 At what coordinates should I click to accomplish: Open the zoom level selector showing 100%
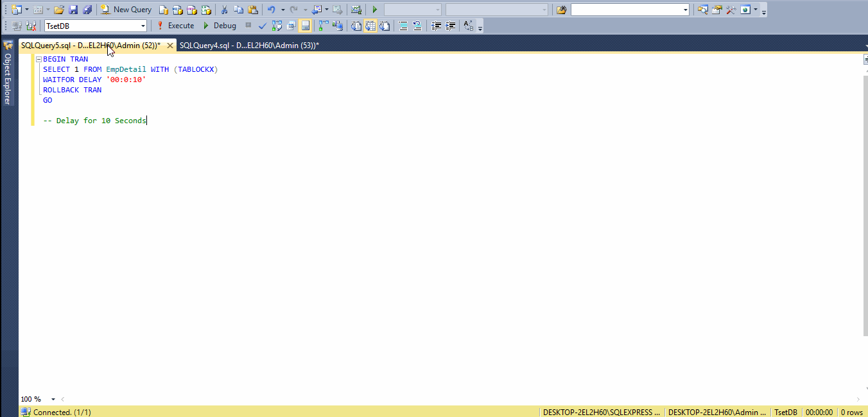coord(35,398)
